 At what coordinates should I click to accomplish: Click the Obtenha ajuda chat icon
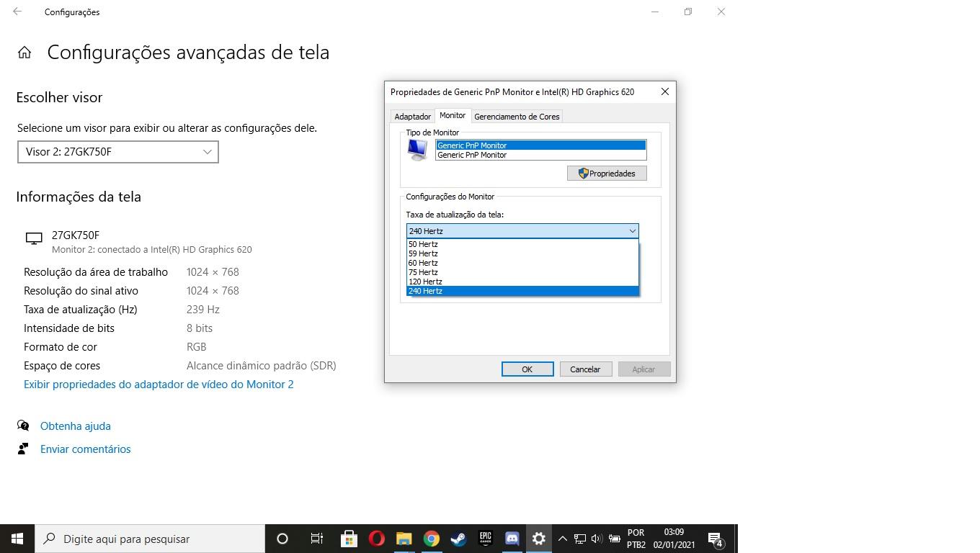pyautogui.click(x=23, y=426)
